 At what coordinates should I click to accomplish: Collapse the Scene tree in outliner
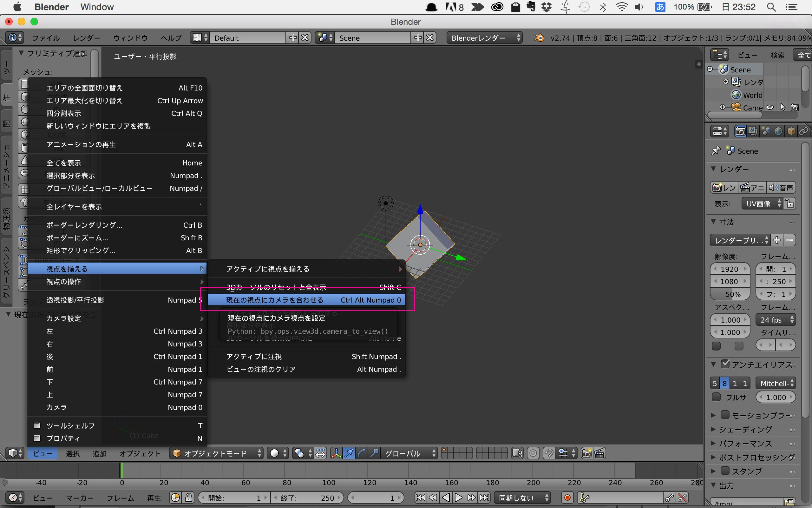[x=710, y=69]
